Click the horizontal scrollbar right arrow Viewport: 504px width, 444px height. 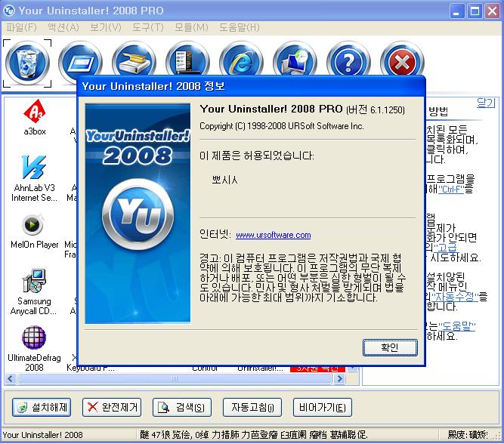tap(339, 379)
